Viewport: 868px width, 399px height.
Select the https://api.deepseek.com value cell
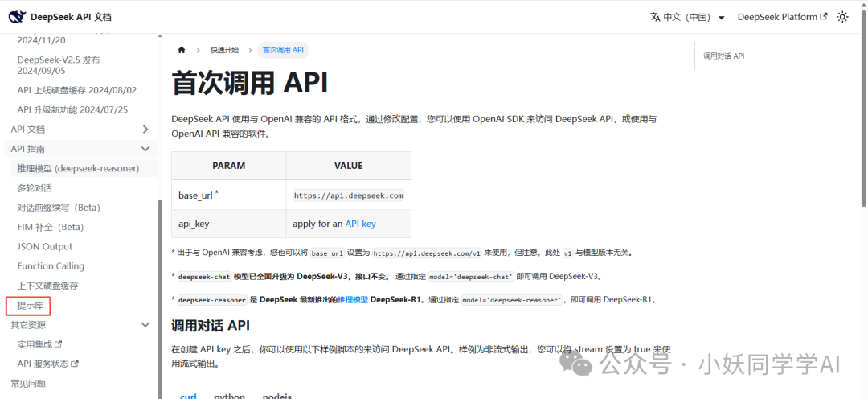(x=348, y=195)
